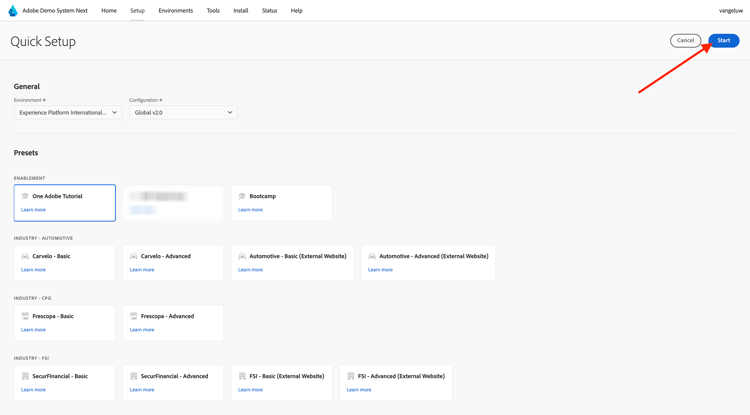Image resolution: width=750 pixels, height=415 pixels.
Task: Click the Automotive - Advanced (External Website) icon
Action: click(x=372, y=256)
